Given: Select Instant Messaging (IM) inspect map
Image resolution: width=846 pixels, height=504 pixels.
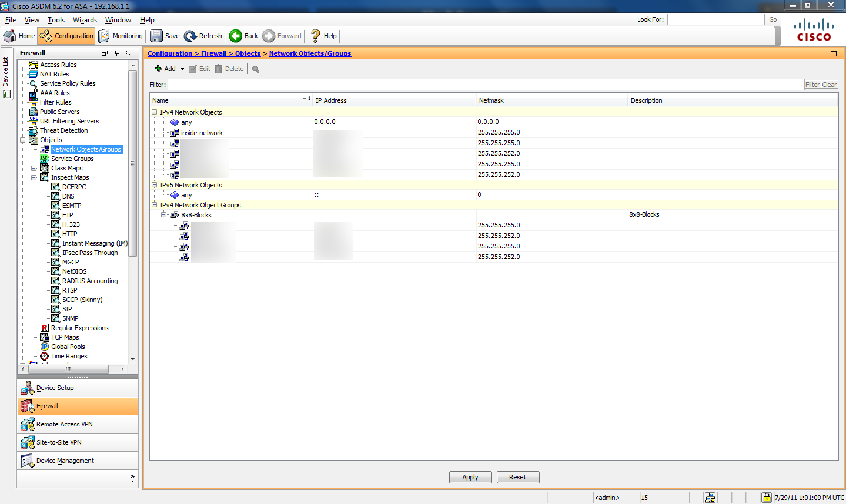Looking at the screenshot, I should pyautogui.click(x=95, y=243).
